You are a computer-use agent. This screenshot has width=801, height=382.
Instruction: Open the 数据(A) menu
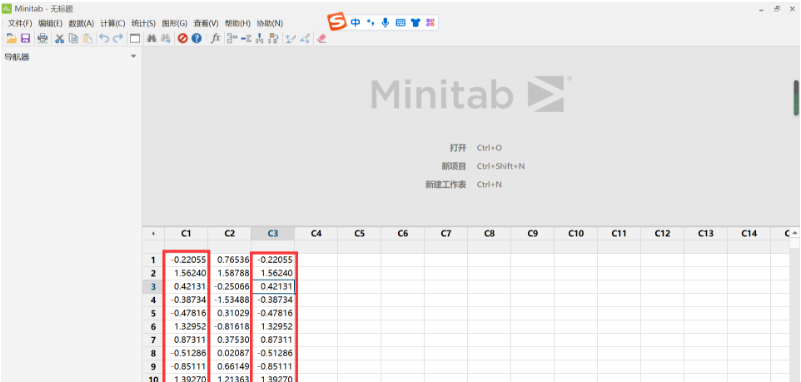(x=81, y=23)
